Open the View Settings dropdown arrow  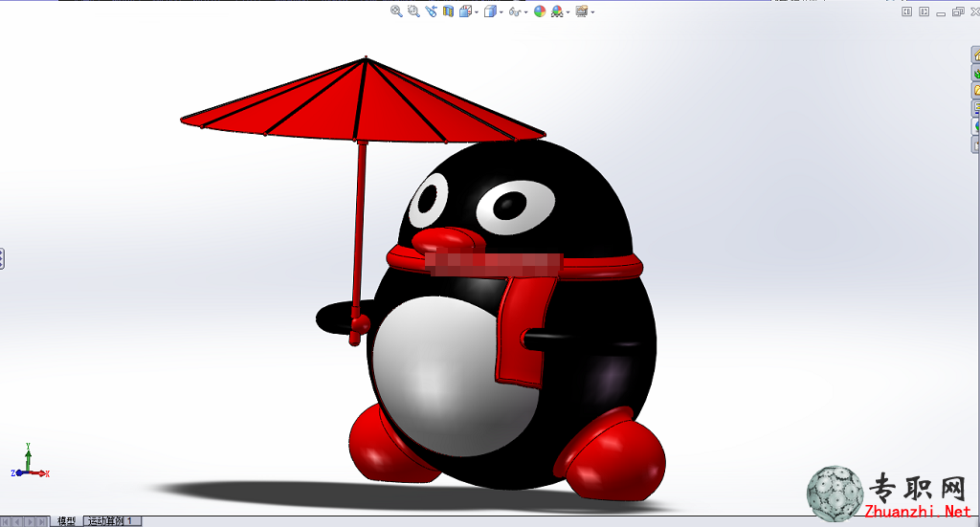pyautogui.click(x=592, y=12)
